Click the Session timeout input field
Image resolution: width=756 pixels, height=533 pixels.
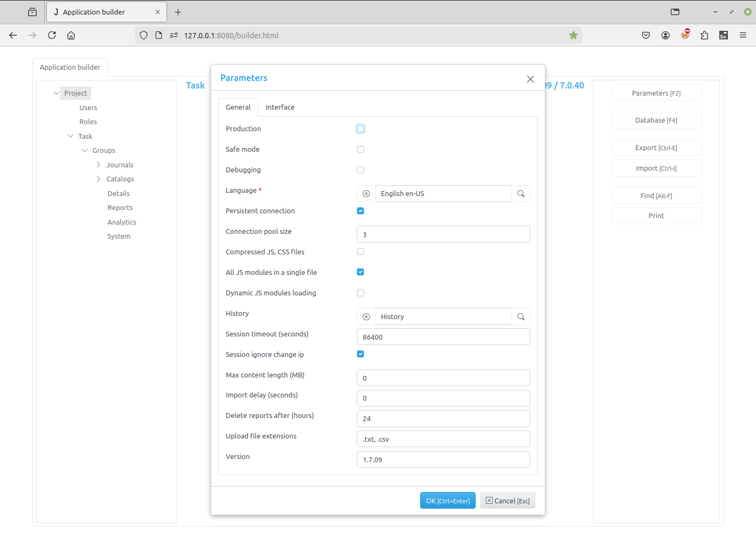point(443,336)
